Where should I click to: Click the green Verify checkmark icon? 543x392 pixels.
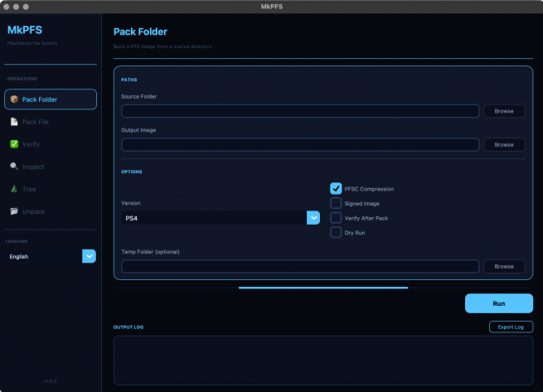point(14,144)
